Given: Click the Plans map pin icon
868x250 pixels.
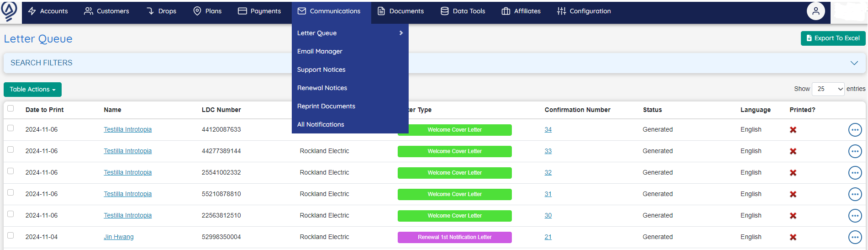Looking at the screenshot, I should click(197, 11).
